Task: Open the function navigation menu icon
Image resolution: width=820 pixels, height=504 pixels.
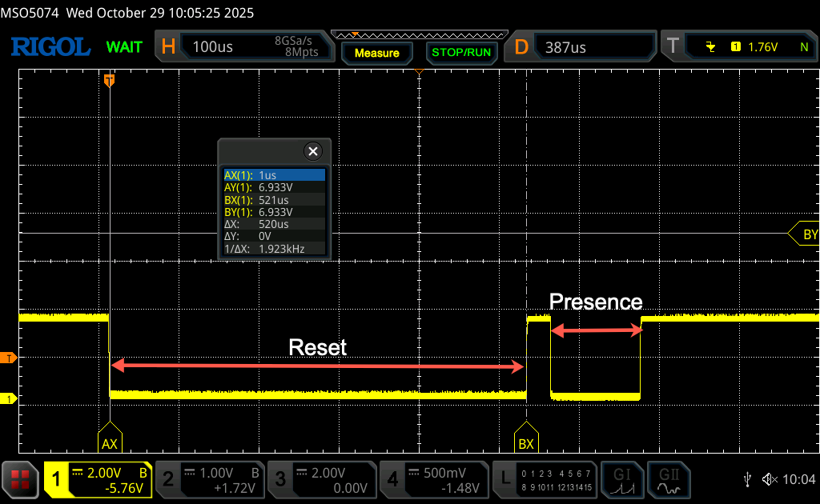Action: [x=21, y=479]
